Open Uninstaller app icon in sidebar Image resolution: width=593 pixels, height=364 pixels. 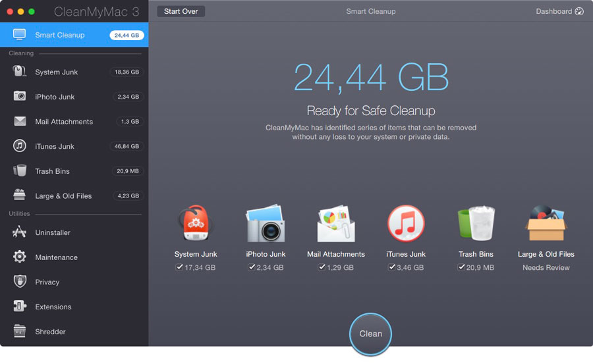(19, 232)
